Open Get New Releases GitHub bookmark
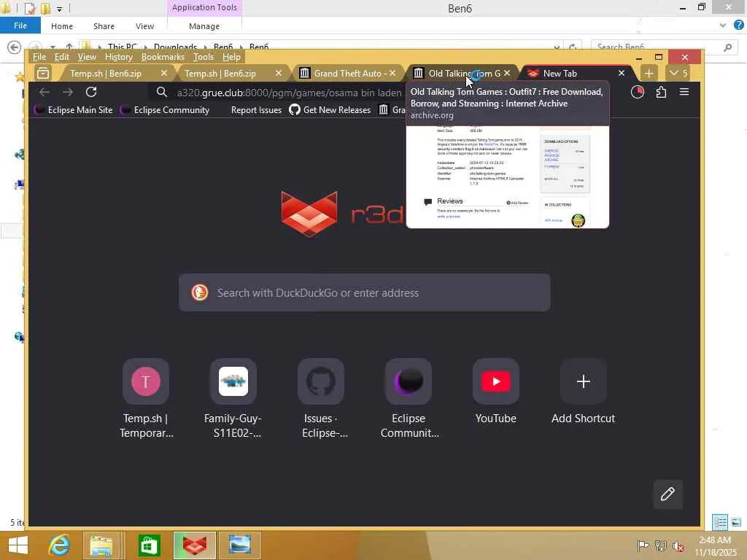Image resolution: width=747 pixels, height=560 pixels. (330, 110)
